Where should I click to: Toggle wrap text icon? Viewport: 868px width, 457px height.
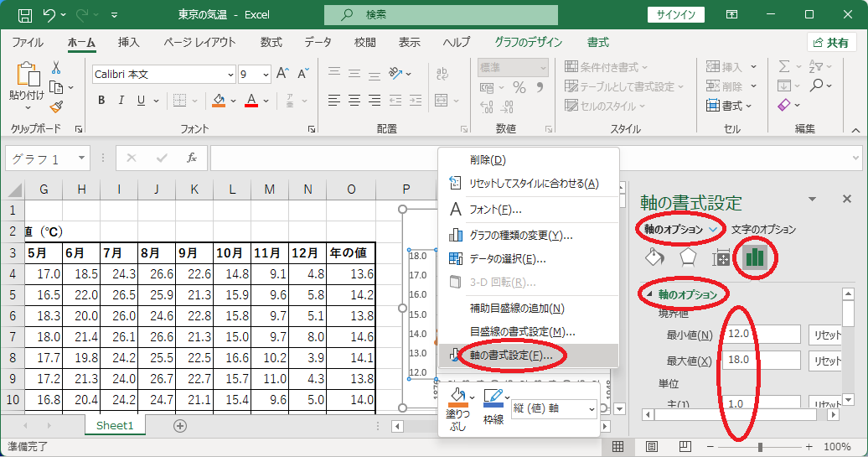click(442, 73)
